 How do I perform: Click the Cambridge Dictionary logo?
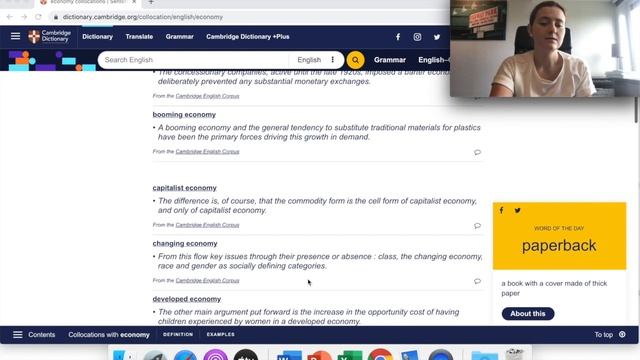coord(49,36)
